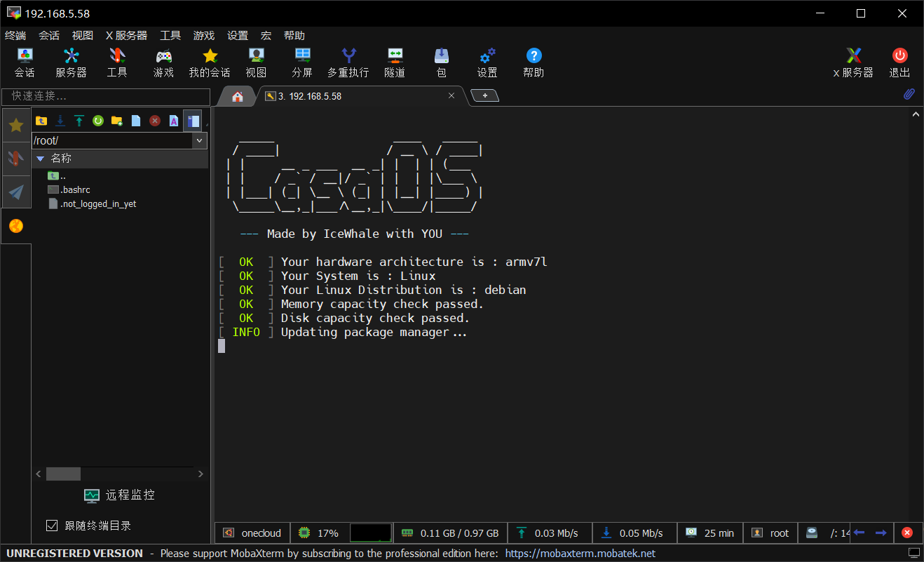Upload to current folder using teal arrow
The height and width of the screenshot is (562, 924).
pos(79,121)
